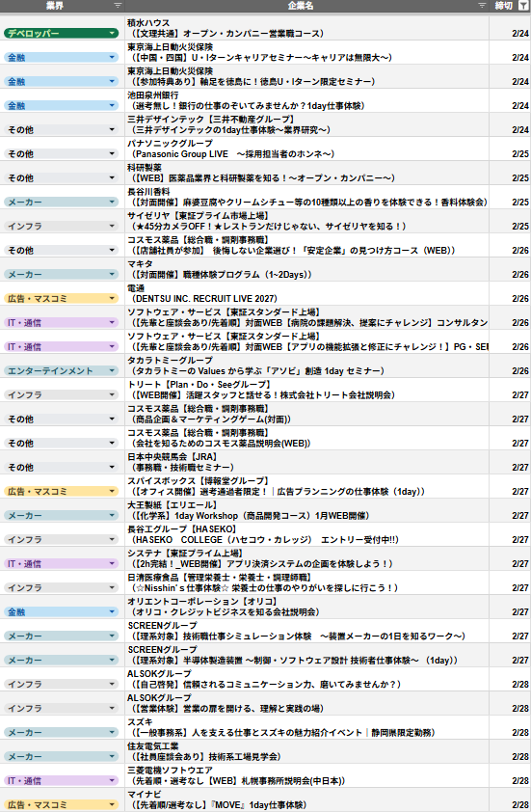
Task: Select the 科研製薬 company cell
Action: [307, 173]
